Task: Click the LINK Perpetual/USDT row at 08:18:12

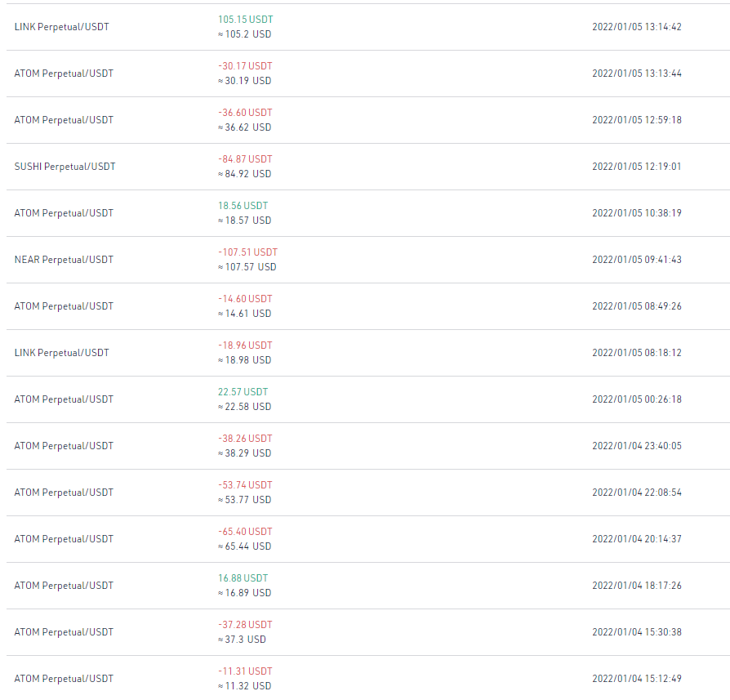Action: tap(367, 353)
